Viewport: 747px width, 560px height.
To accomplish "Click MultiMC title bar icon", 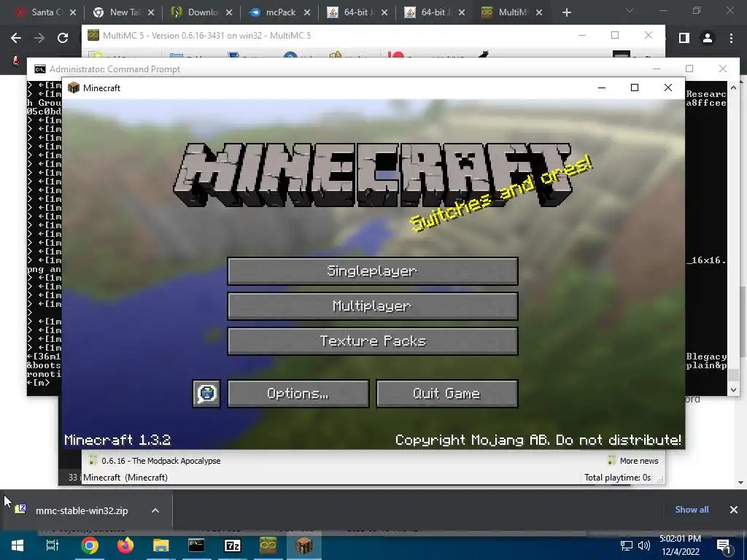I will [x=93, y=35].
